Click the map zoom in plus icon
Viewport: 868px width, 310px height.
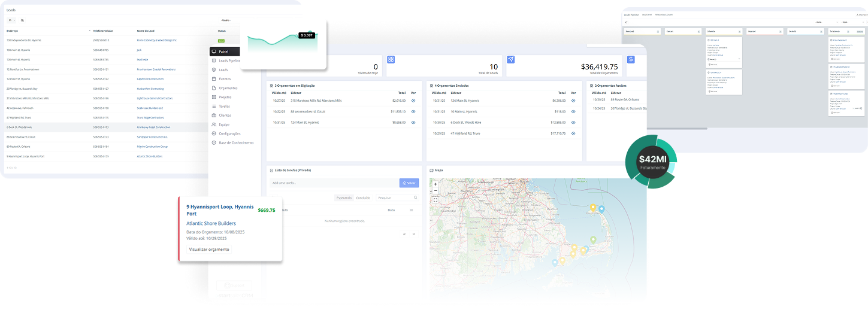[x=435, y=184]
